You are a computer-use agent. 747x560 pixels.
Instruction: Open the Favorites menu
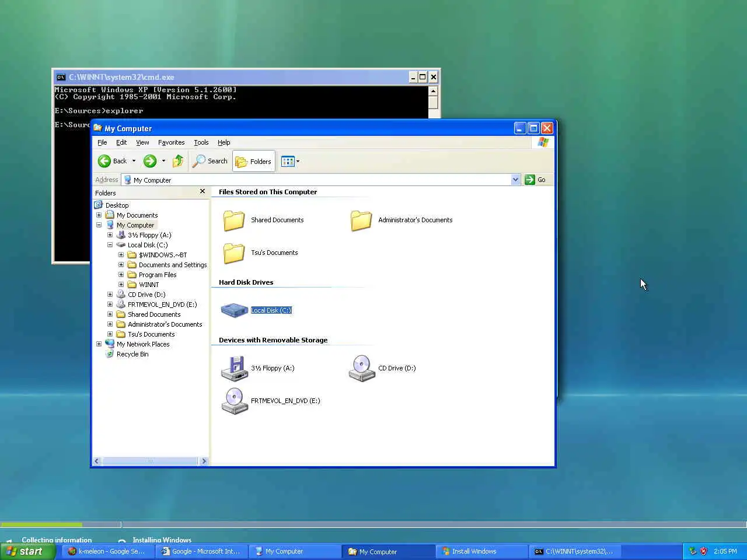(x=171, y=142)
